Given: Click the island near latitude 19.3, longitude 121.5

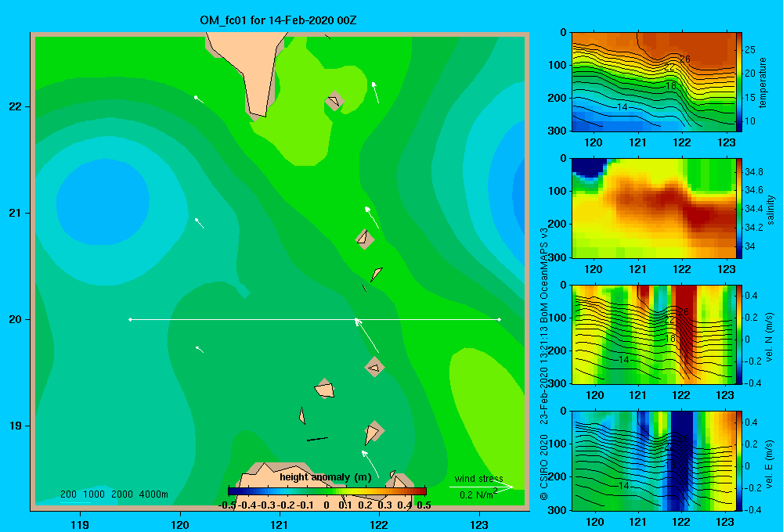Looking at the screenshot, I should point(325,389).
